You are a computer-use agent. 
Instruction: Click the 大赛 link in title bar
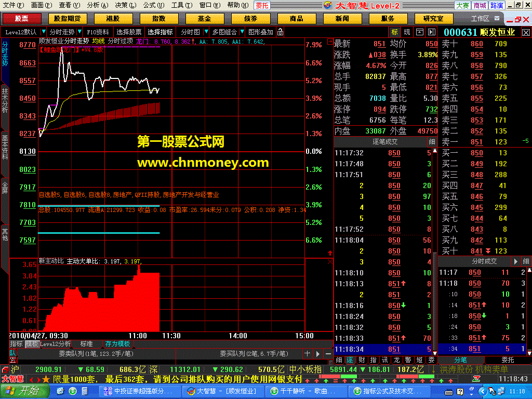tap(462, 5)
